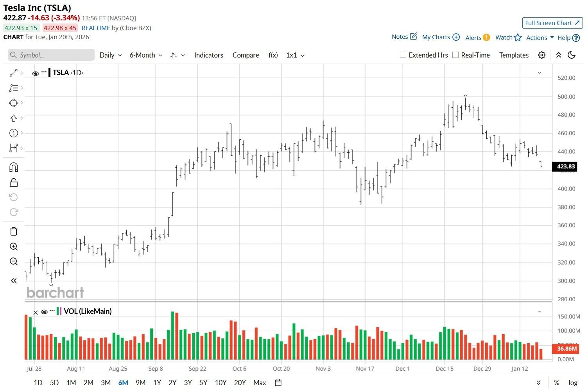The height and width of the screenshot is (389, 588).
Task: Select the Fibonacci levels list tool
Action: [x=14, y=88]
